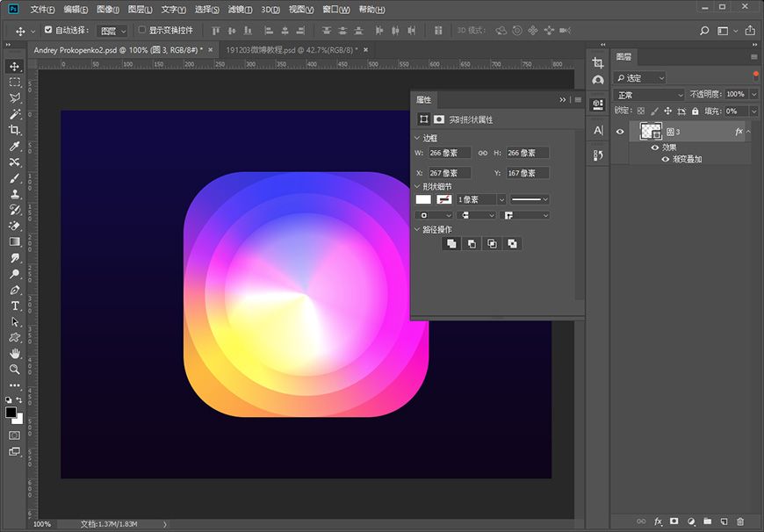Viewport: 764px width, 532px height.
Task: Toggle link between width and height
Action: tap(482, 153)
